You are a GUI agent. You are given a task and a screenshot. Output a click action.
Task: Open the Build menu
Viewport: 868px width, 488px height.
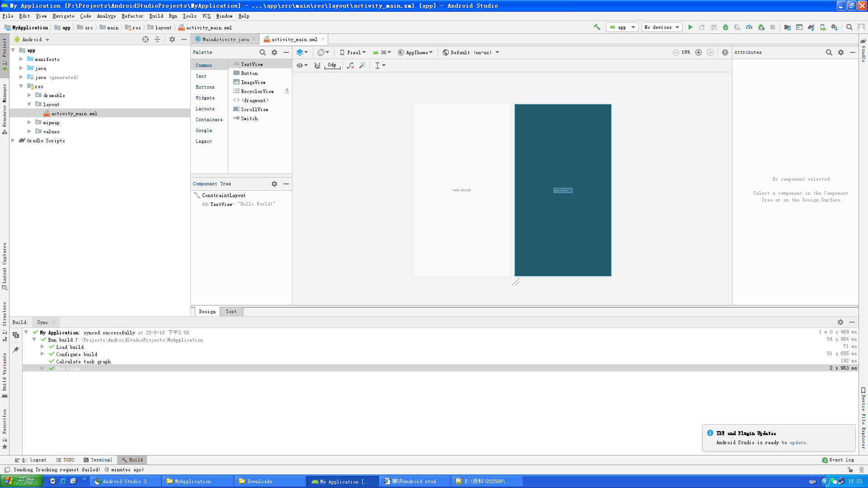pyautogui.click(x=156, y=16)
